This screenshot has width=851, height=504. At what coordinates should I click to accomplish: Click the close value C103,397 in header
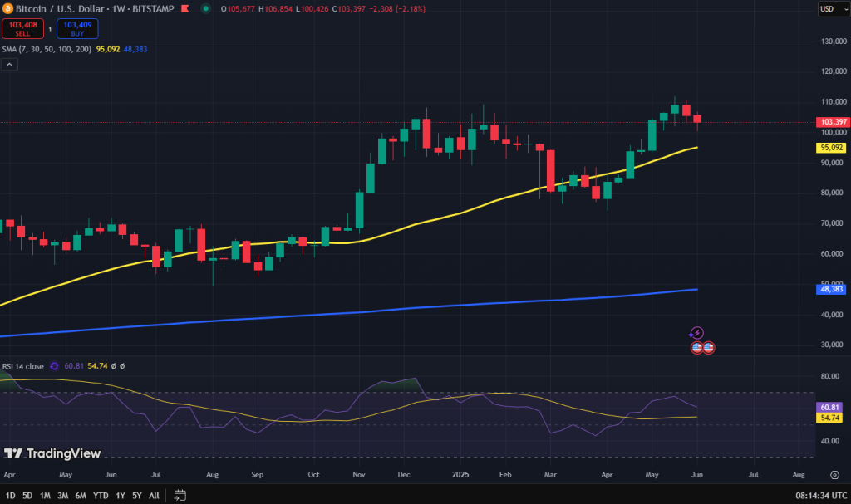349,8
